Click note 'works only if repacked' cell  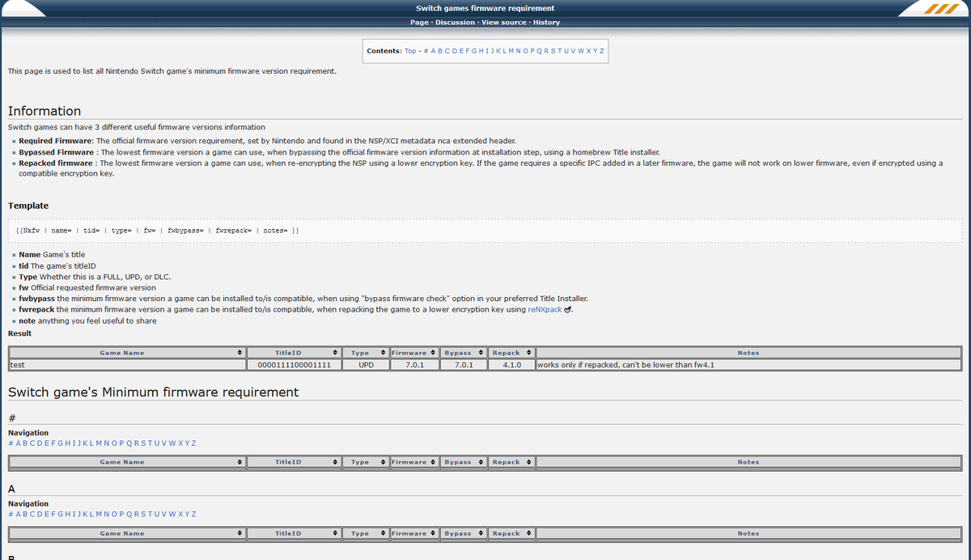pos(748,365)
